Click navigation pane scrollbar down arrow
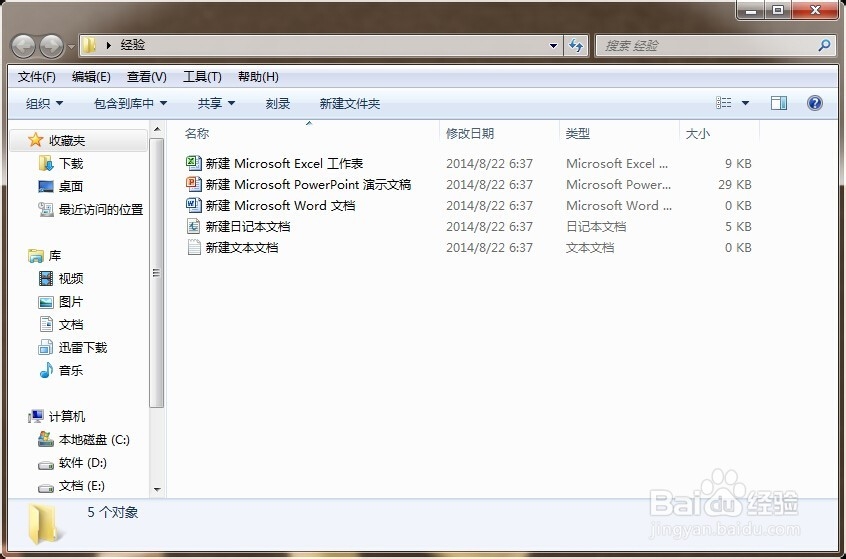Image resolution: width=846 pixels, height=559 pixels. coord(157,489)
